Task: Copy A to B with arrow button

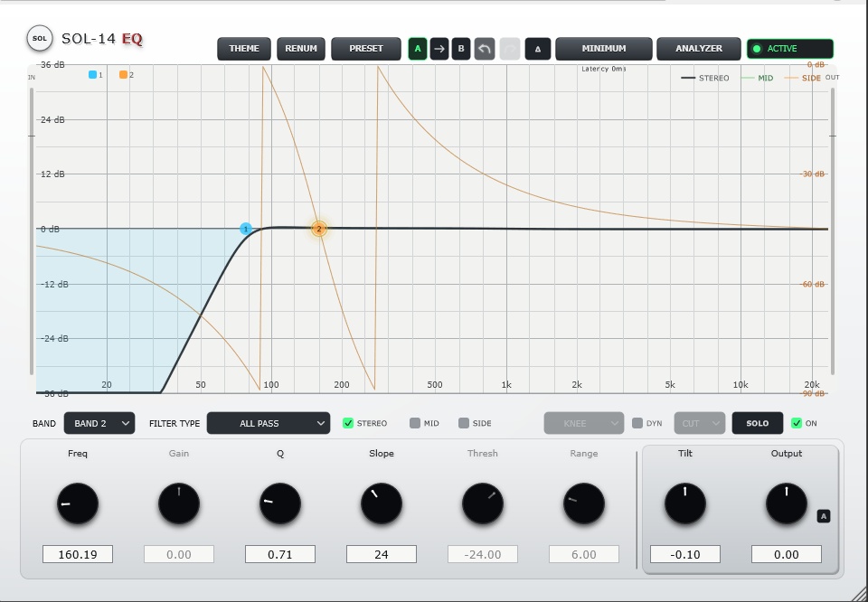Action: [439, 49]
